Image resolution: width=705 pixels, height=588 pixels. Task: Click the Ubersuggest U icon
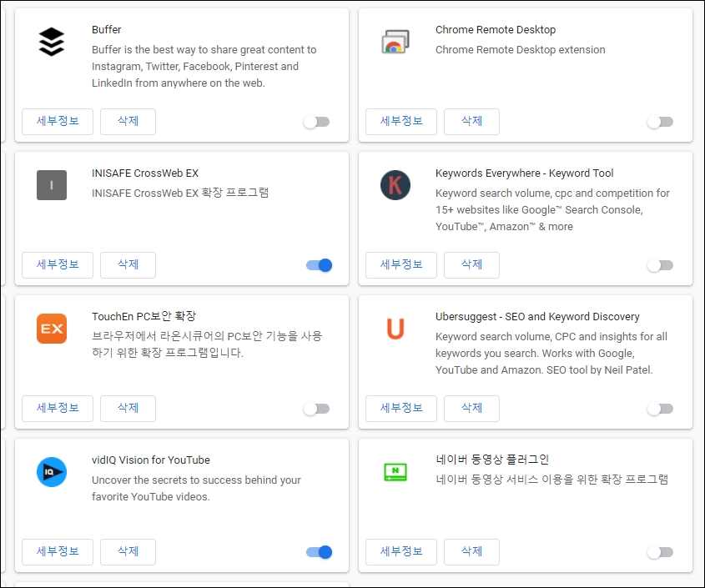(x=395, y=329)
